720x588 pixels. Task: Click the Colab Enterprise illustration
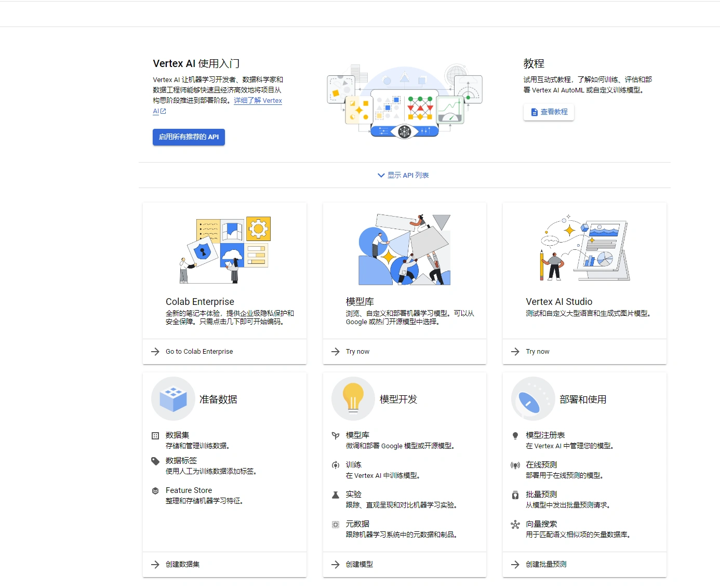225,250
